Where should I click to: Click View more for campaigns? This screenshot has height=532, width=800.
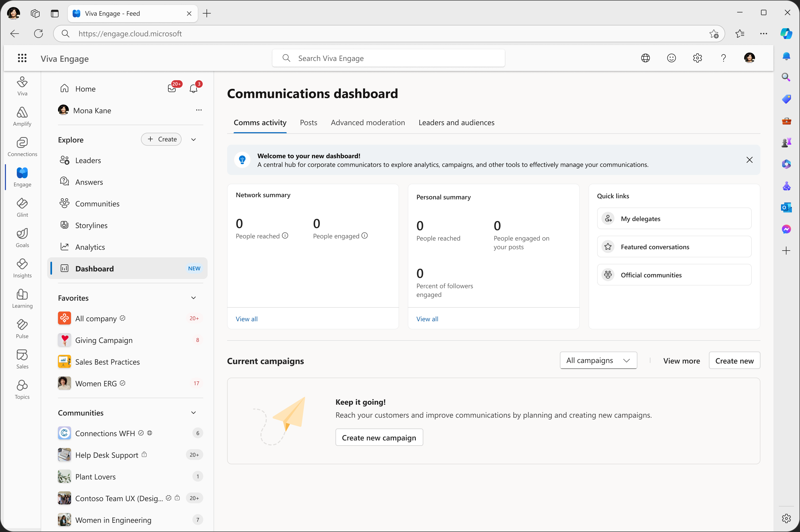click(681, 361)
